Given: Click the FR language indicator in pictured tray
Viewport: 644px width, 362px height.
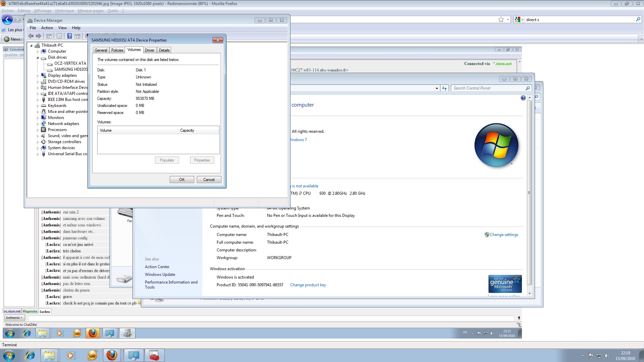Looking at the screenshot, I should (465, 333).
